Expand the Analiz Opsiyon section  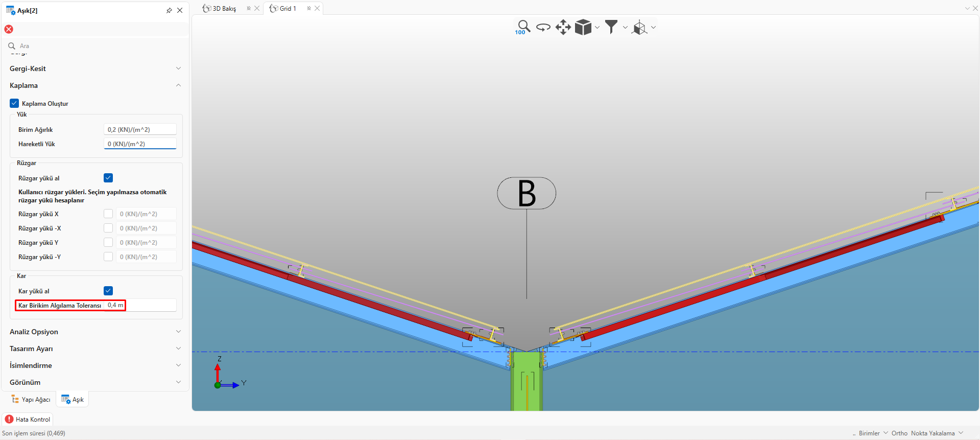95,332
